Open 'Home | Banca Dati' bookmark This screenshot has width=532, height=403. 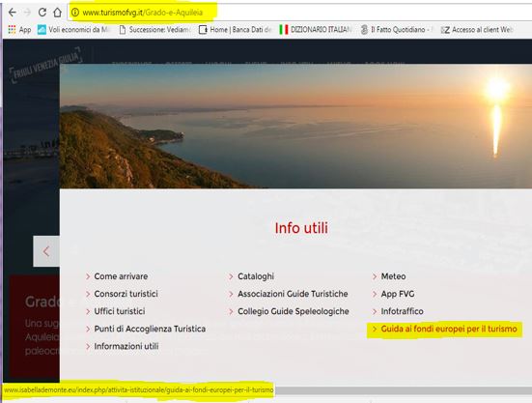[x=236, y=30]
